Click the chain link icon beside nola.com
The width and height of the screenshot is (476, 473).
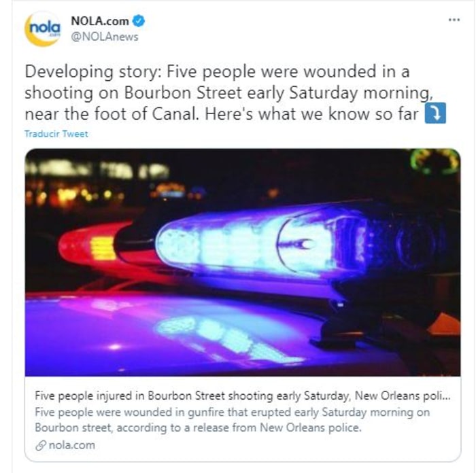click(x=40, y=445)
